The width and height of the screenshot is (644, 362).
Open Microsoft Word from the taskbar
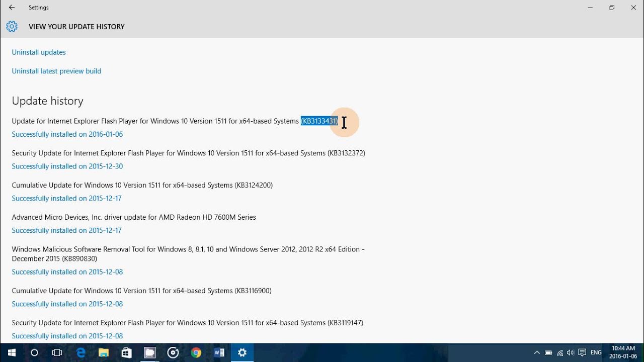click(x=219, y=353)
